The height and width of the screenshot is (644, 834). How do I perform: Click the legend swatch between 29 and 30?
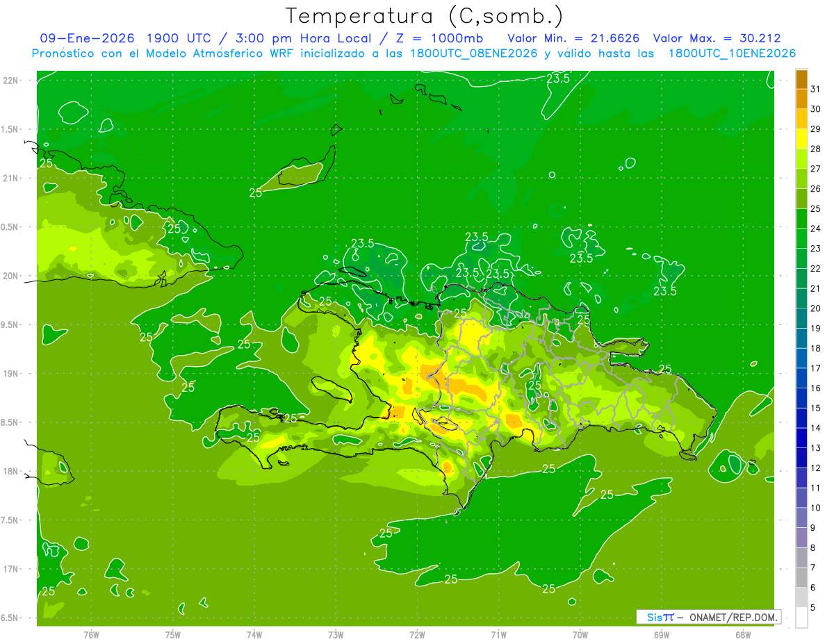[801, 119]
